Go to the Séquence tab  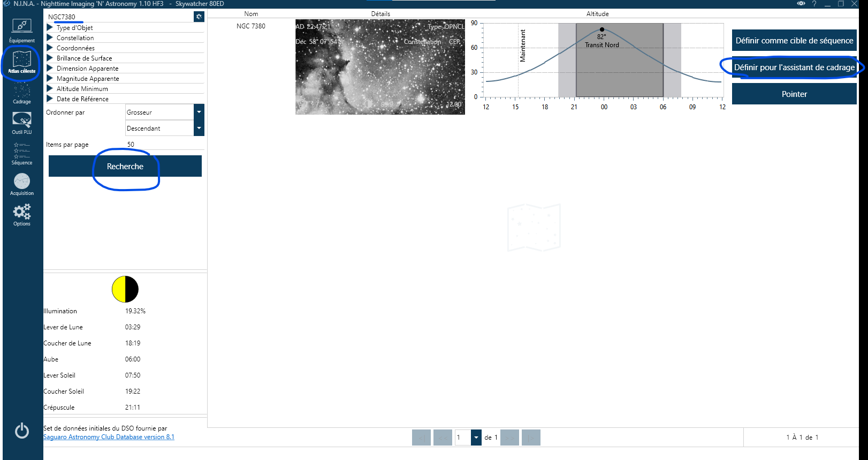coord(22,154)
